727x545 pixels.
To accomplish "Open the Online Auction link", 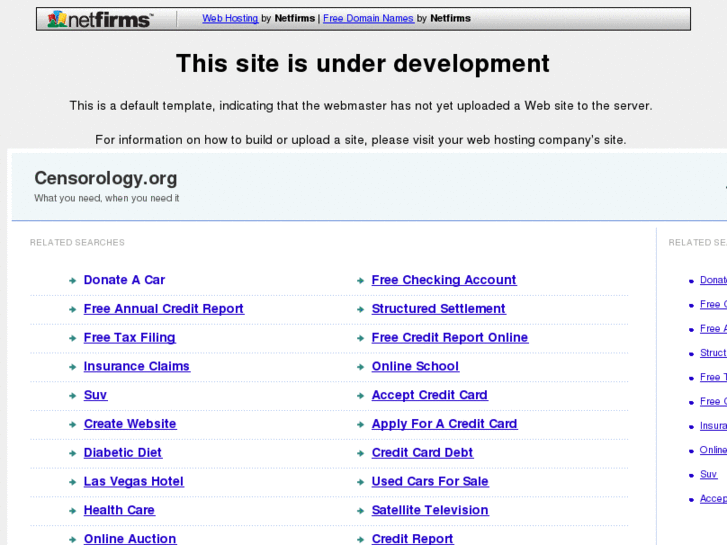I will [x=130, y=539].
